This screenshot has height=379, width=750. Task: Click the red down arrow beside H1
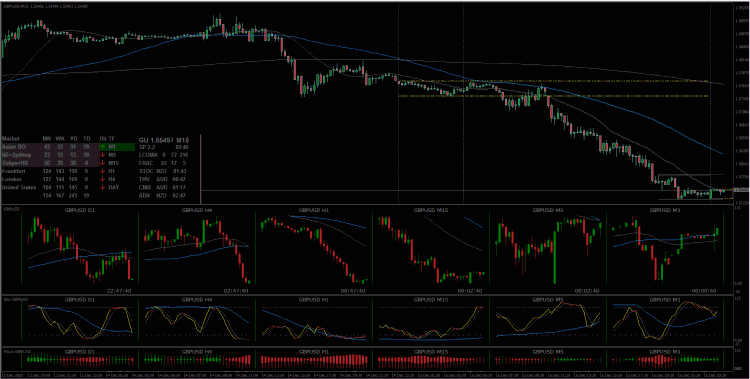click(102, 171)
